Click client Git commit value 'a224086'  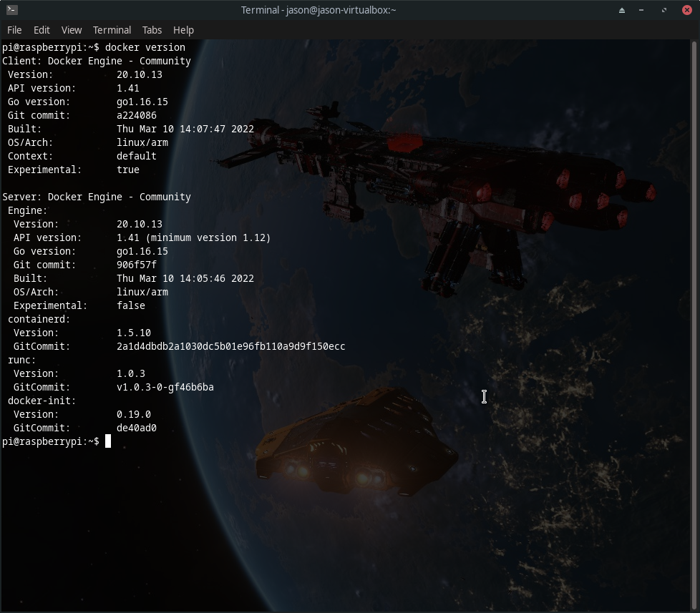tap(137, 116)
